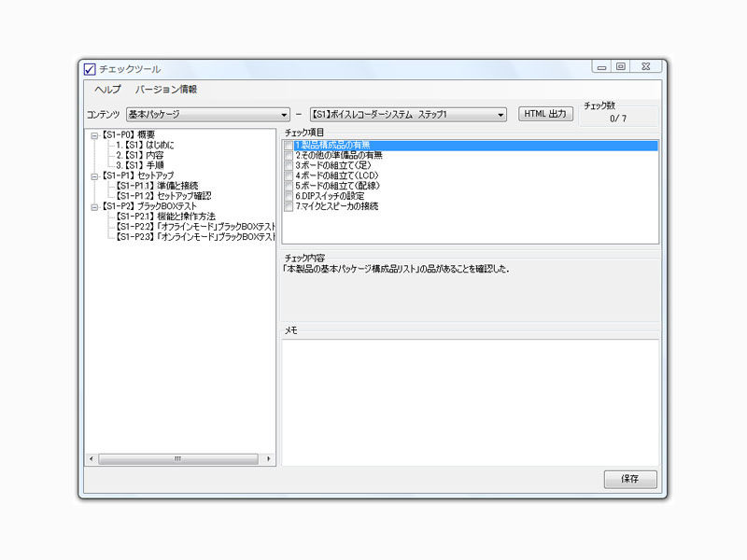Image resolution: width=747 pixels, height=560 pixels.
Task: Check the 6.DIPスイッチの設定 checkbox
Action: [x=289, y=196]
